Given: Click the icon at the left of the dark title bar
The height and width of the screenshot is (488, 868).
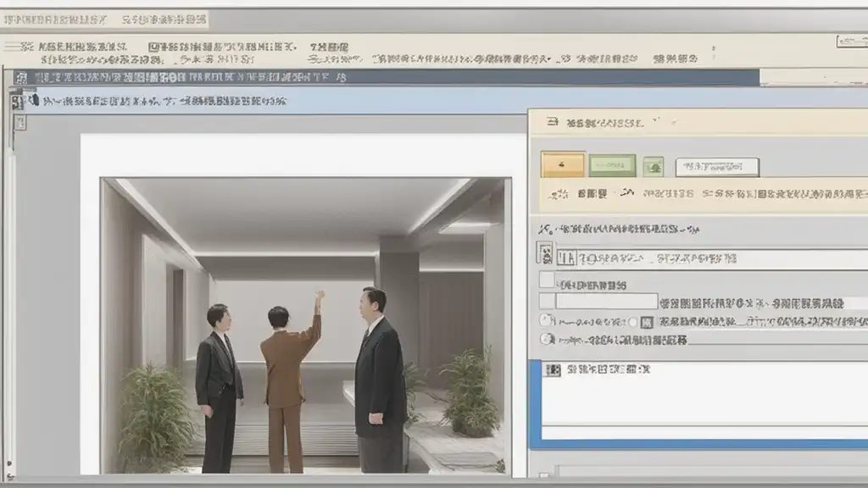Looking at the screenshot, I should pyautogui.click(x=21, y=77).
